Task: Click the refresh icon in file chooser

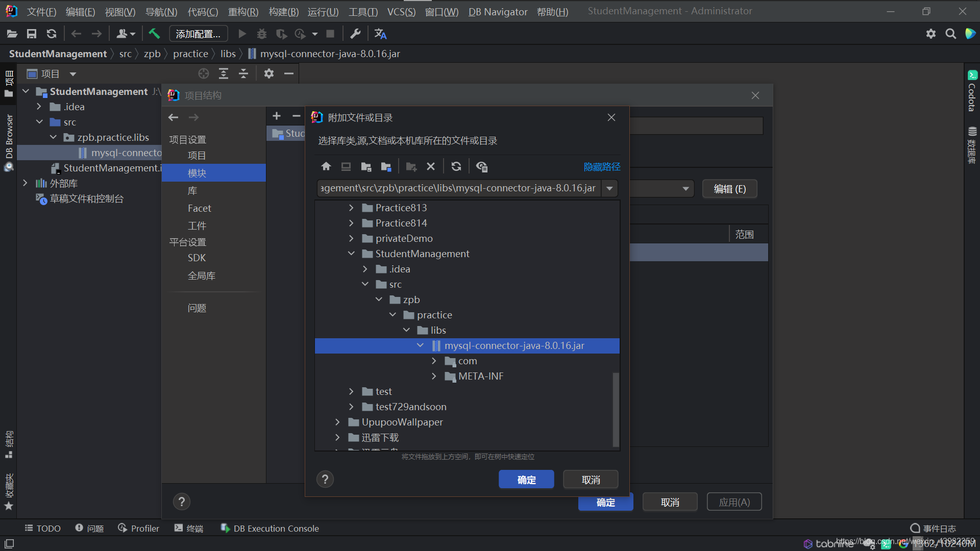Action: 456,166
